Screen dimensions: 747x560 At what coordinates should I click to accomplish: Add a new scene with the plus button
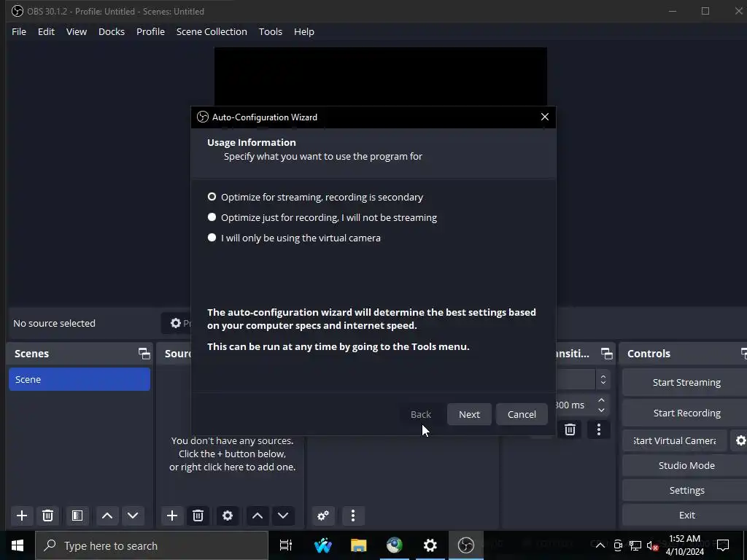coord(21,516)
